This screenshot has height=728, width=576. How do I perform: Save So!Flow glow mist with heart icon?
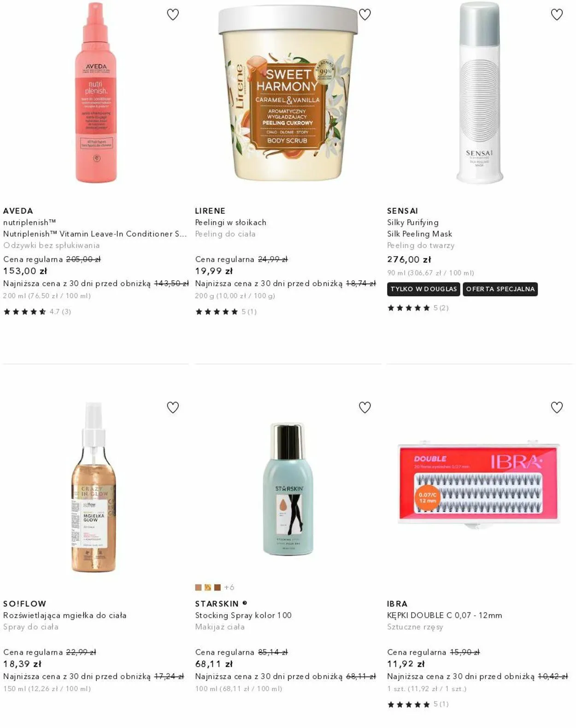tap(173, 407)
